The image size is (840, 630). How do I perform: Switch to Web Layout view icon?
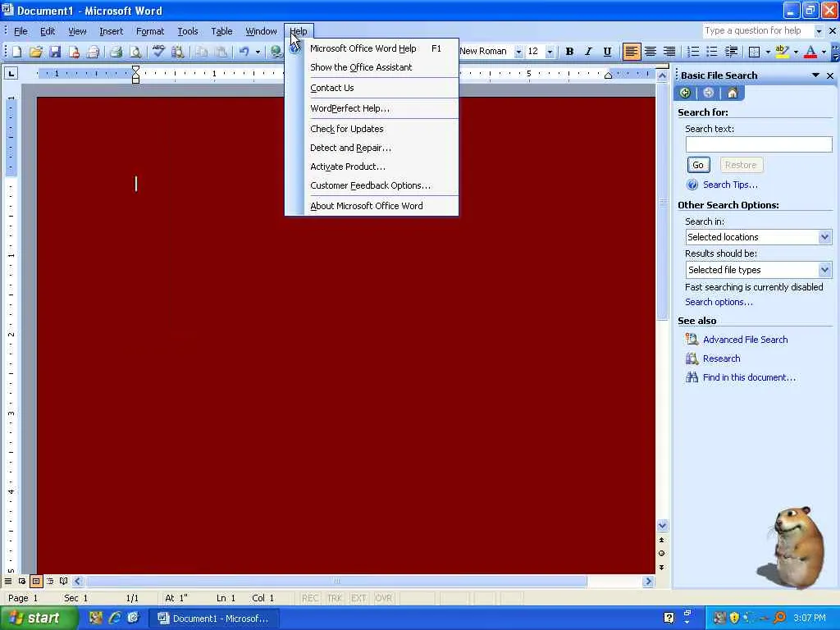click(x=22, y=582)
